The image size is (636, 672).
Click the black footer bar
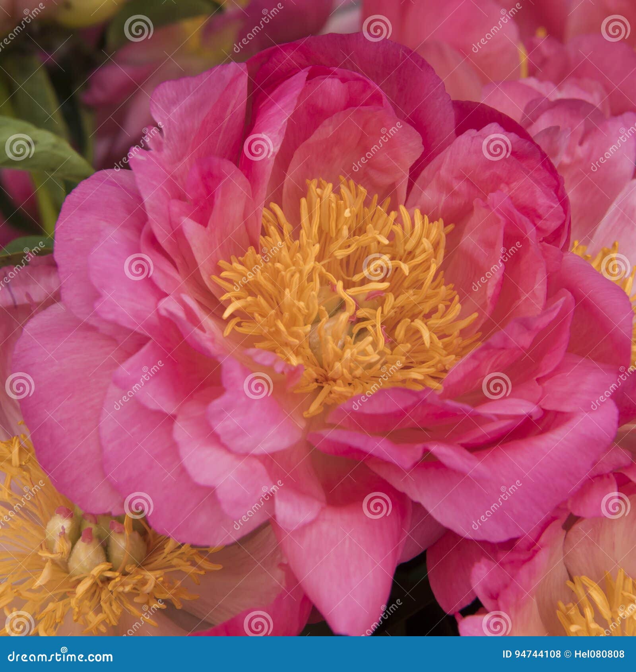pos(318,655)
